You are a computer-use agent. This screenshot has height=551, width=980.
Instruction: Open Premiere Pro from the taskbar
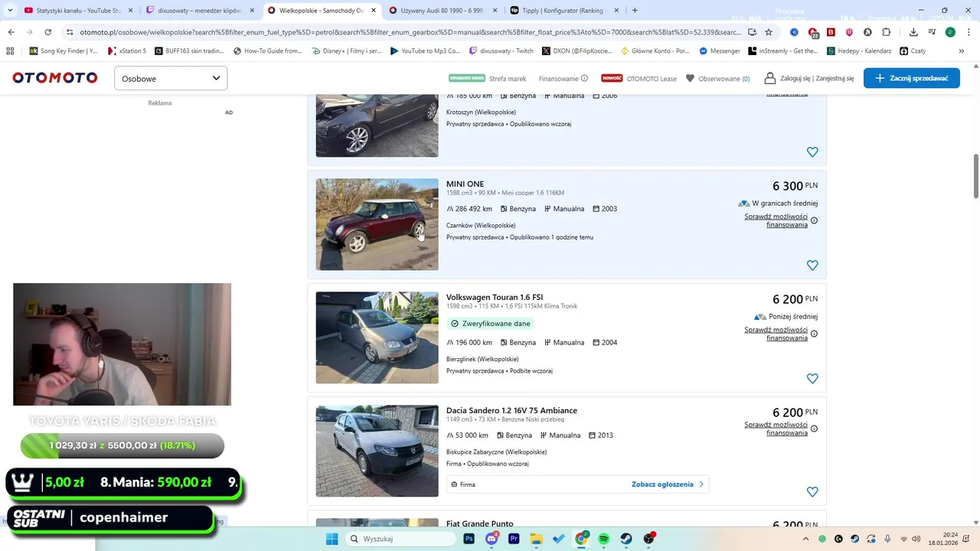tap(514, 539)
